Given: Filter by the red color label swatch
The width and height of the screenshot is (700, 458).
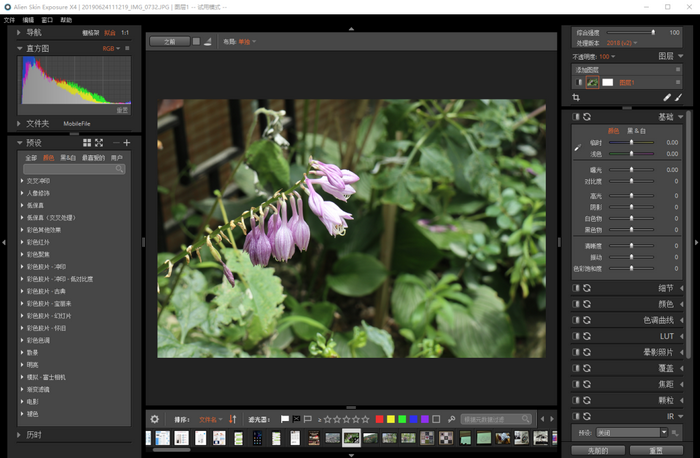Looking at the screenshot, I should 380,419.
